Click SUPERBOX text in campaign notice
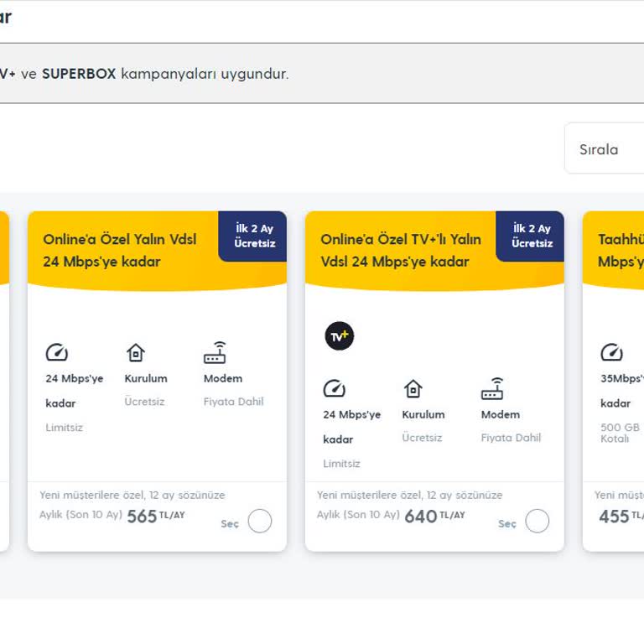Viewport: 644px width, 644px height. click(x=79, y=74)
